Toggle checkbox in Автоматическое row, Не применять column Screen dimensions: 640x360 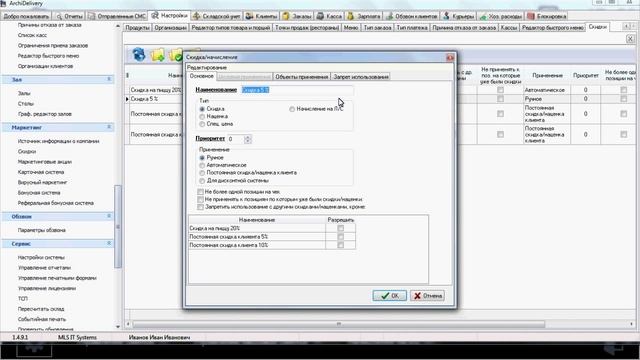click(500, 90)
